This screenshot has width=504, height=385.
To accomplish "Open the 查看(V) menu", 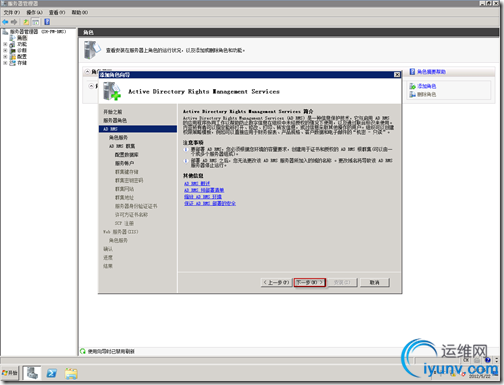I will pos(57,12).
